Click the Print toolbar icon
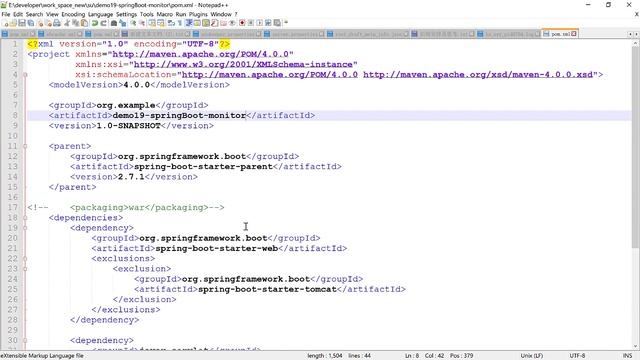 (57, 23)
